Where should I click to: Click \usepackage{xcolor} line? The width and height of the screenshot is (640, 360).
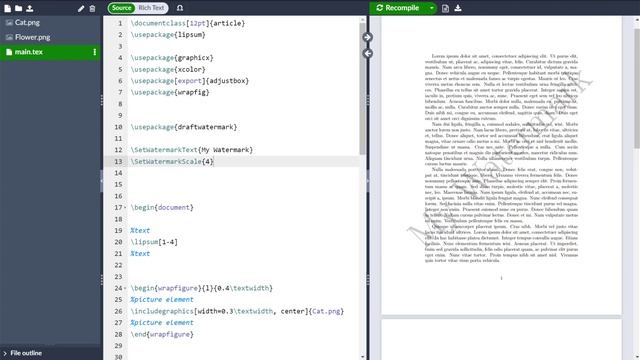pyautogui.click(x=168, y=69)
